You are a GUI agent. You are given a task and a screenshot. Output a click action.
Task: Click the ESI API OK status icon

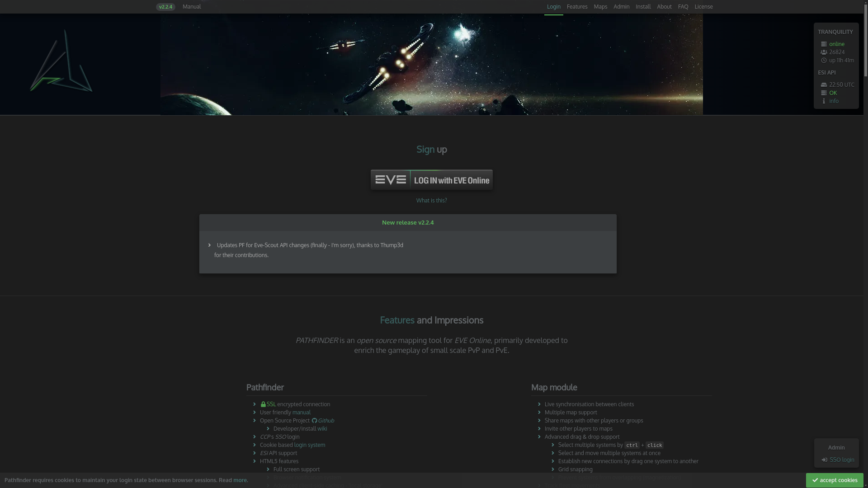point(824,93)
